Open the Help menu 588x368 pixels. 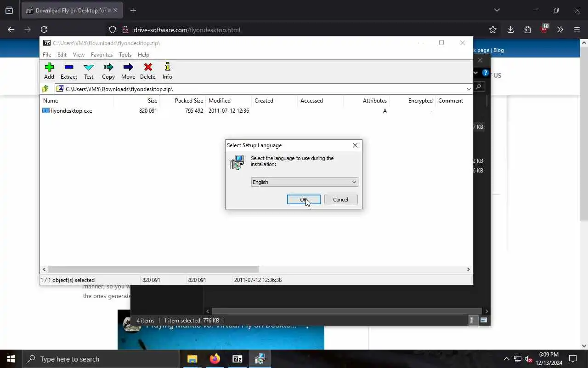pyautogui.click(x=143, y=54)
